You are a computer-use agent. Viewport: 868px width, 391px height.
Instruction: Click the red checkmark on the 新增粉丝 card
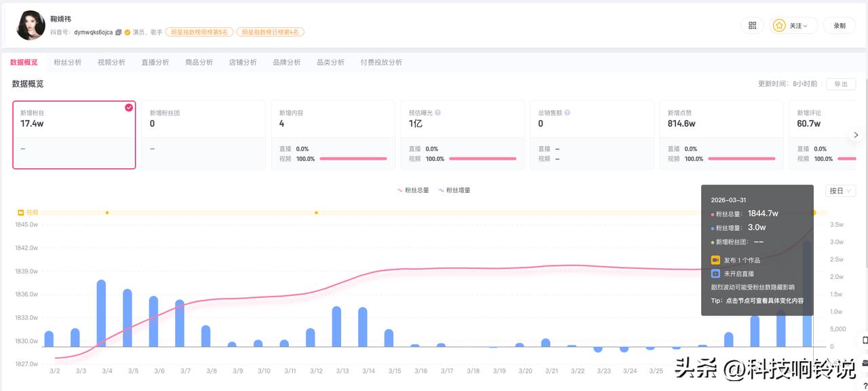[x=129, y=107]
